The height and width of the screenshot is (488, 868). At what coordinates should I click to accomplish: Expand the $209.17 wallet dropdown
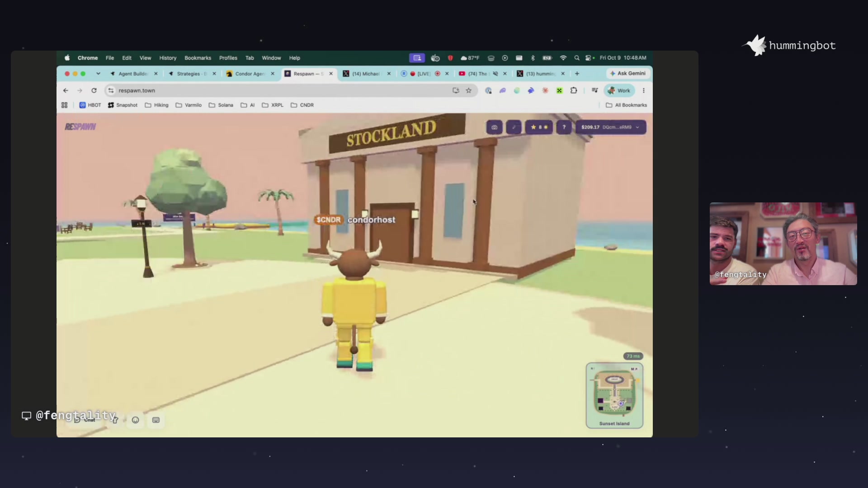610,127
